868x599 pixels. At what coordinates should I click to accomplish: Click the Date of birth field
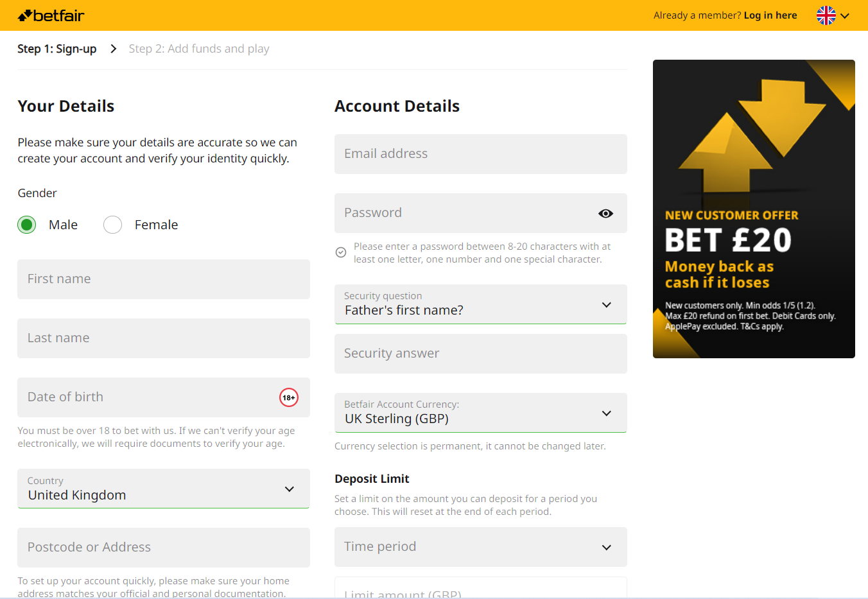164,397
